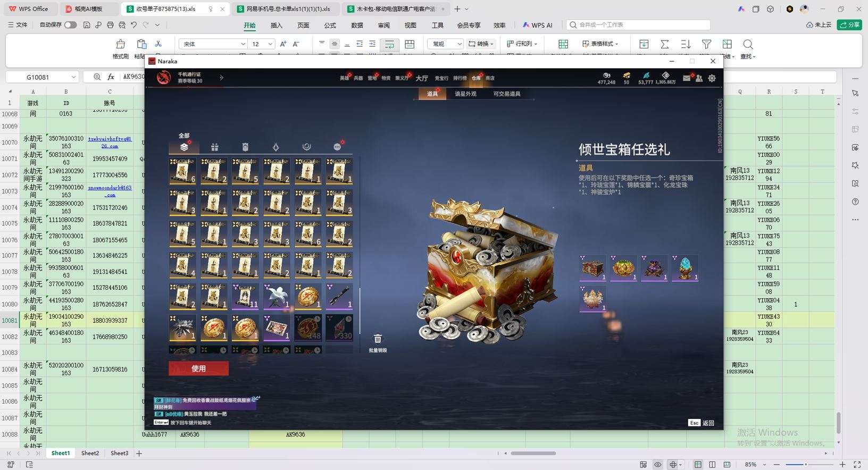
Task: Click the format painter icon in WPS ribbon
Action: click(121, 44)
